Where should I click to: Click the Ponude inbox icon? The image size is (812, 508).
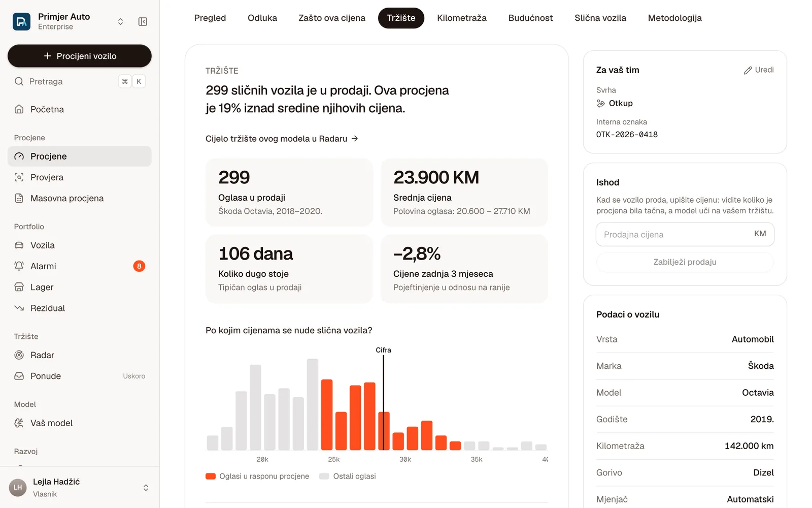coord(19,376)
